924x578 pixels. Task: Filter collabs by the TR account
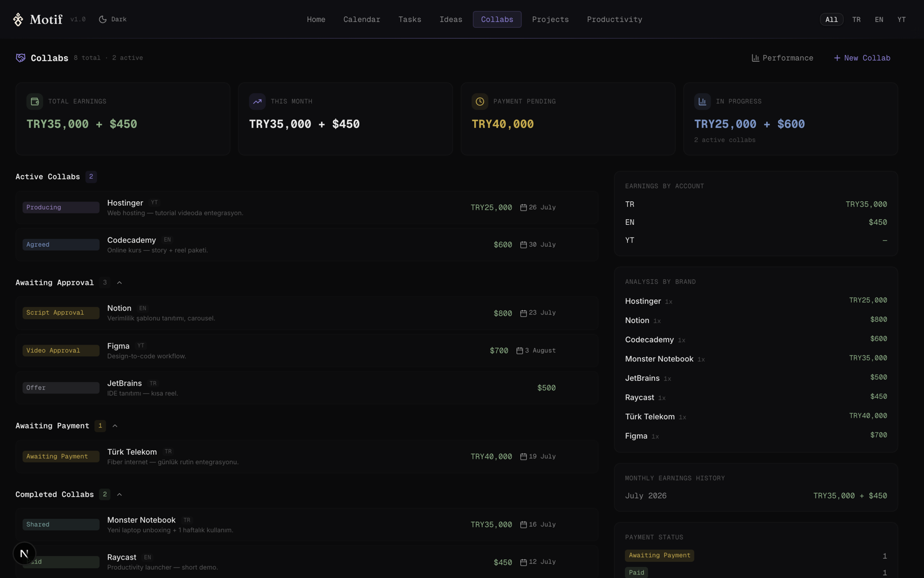(x=856, y=20)
